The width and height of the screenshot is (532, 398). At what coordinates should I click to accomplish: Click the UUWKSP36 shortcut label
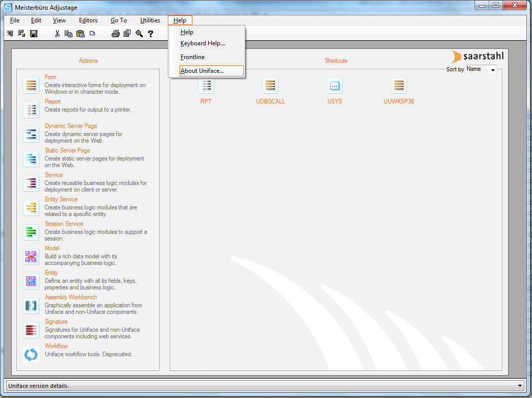tap(399, 101)
